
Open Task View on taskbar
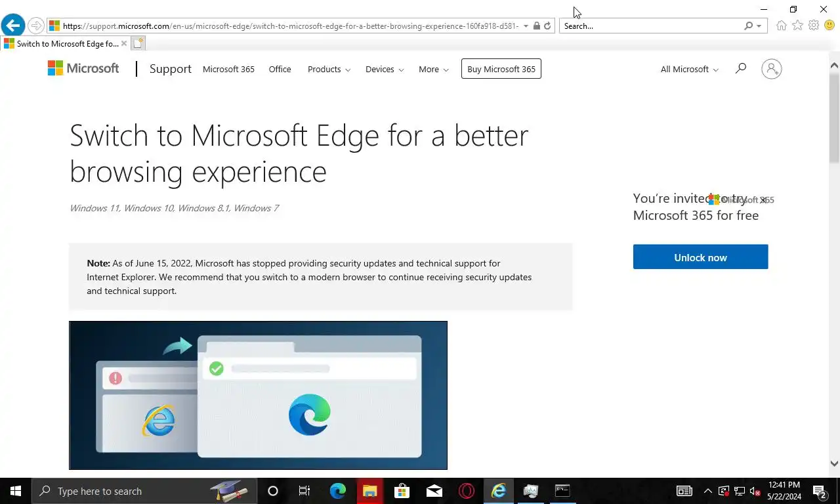(x=304, y=491)
